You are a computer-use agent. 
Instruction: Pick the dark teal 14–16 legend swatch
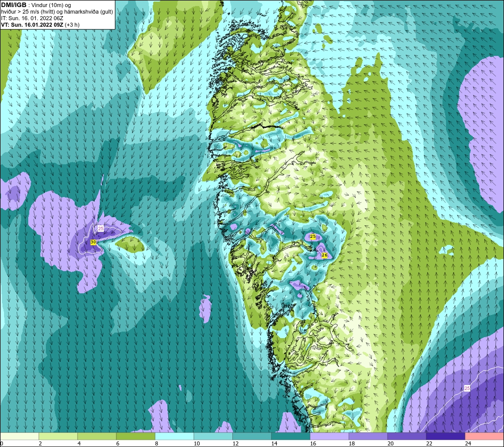(291, 436)
